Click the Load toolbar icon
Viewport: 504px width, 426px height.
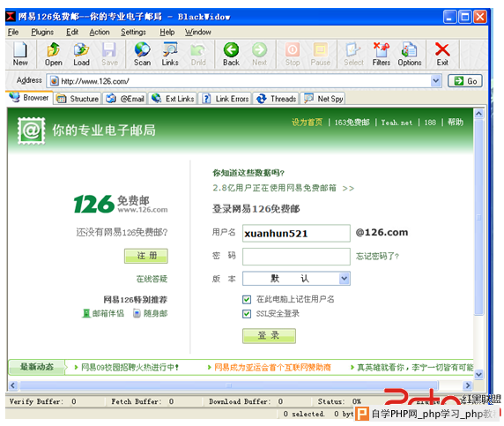[x=81, y=54]
